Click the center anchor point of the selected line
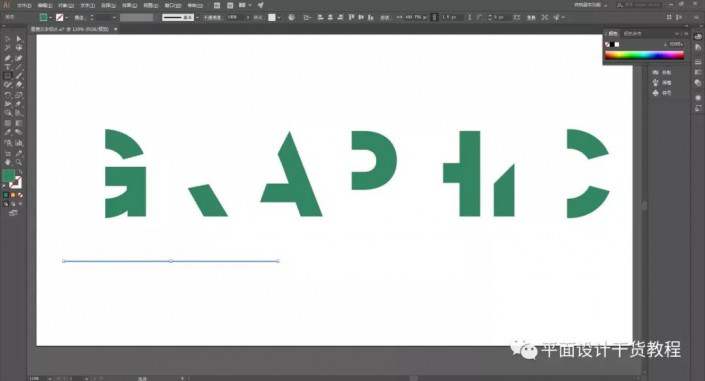Screen dimensions: 705x381 (x=171, y=261)
